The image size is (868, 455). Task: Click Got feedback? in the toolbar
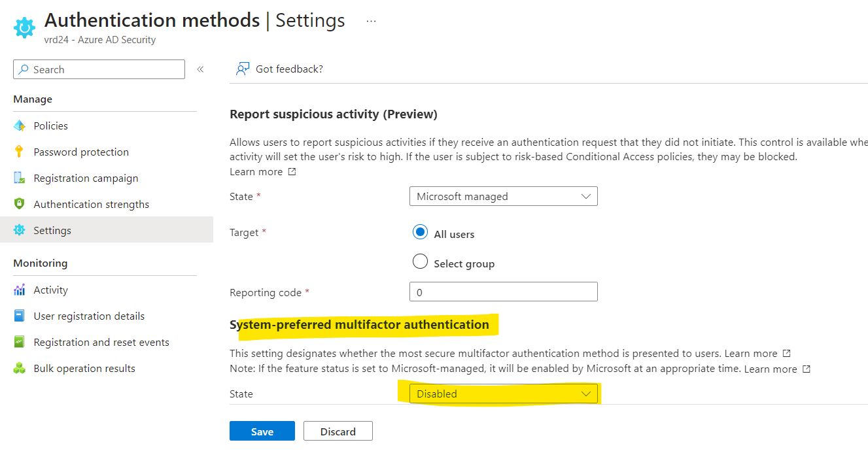pyautogui.click(x=279, y=69)
